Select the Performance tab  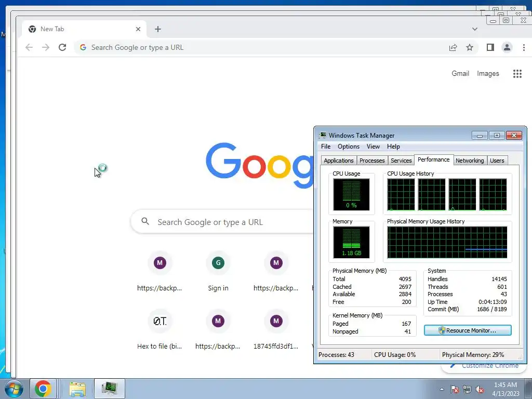[x=434, y=160]
